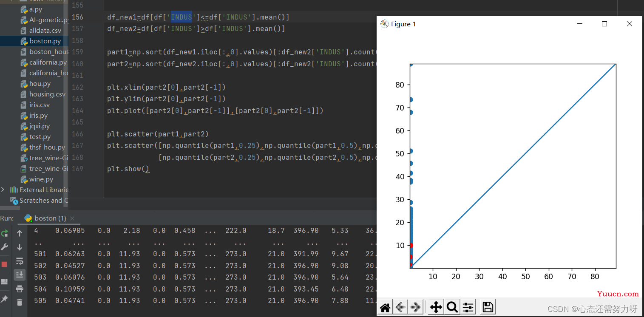This screenshot has width=644, height=317.
Task: Click the plt.scatter(part1,part2) line
Action: pos(158,134)
